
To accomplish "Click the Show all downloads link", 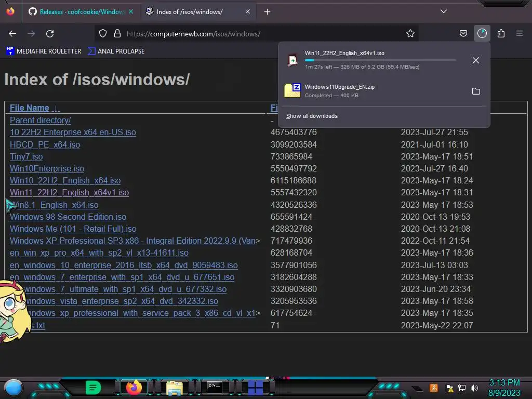I will tap(312, 116).
